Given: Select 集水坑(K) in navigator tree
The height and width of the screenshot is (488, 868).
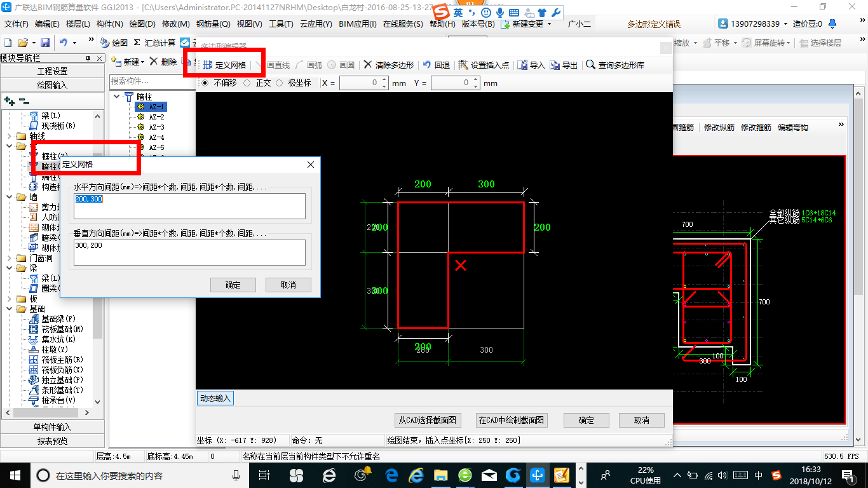Looking at the screenshot, I should coord(58,339).
